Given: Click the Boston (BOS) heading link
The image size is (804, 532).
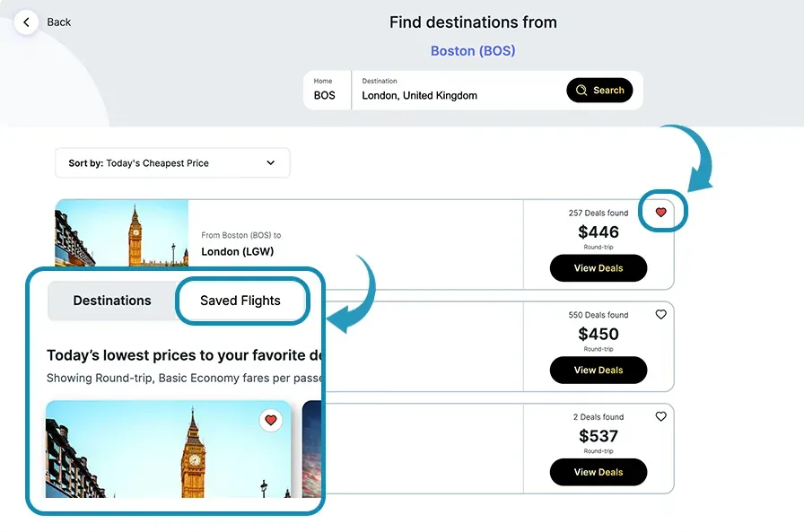Looking at the screenshot, I should (x=473, y=51).
